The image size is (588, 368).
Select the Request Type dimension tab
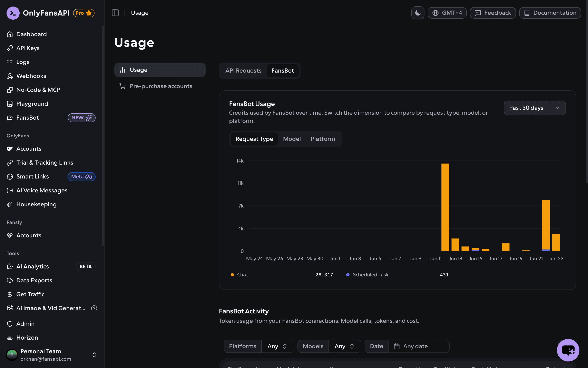[x=254, y=139]
